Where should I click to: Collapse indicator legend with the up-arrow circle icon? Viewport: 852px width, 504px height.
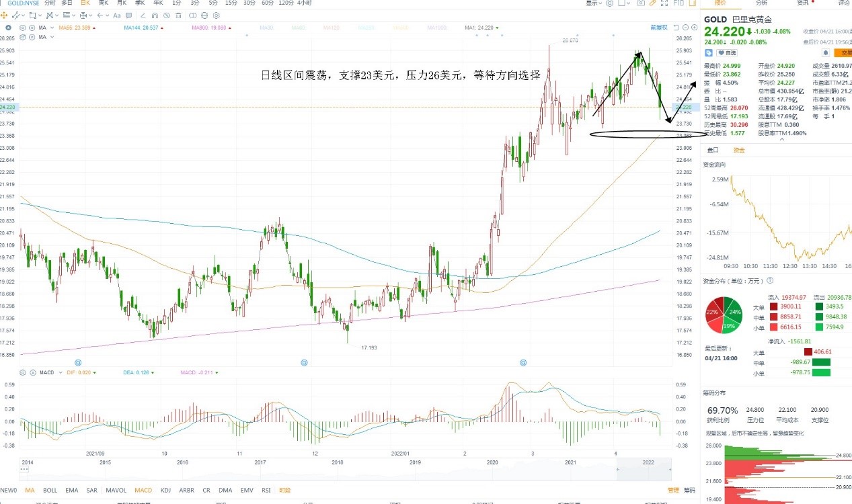pos(8,28)
